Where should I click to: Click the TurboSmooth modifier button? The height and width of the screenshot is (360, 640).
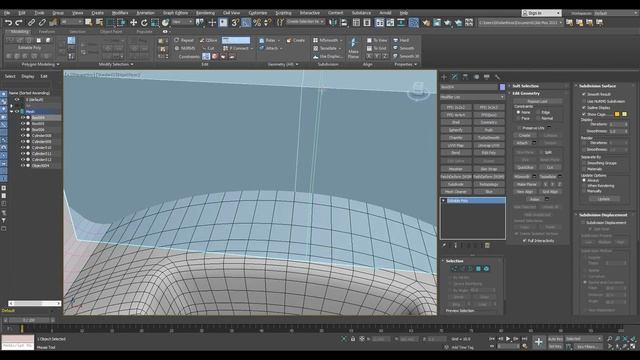489,138
